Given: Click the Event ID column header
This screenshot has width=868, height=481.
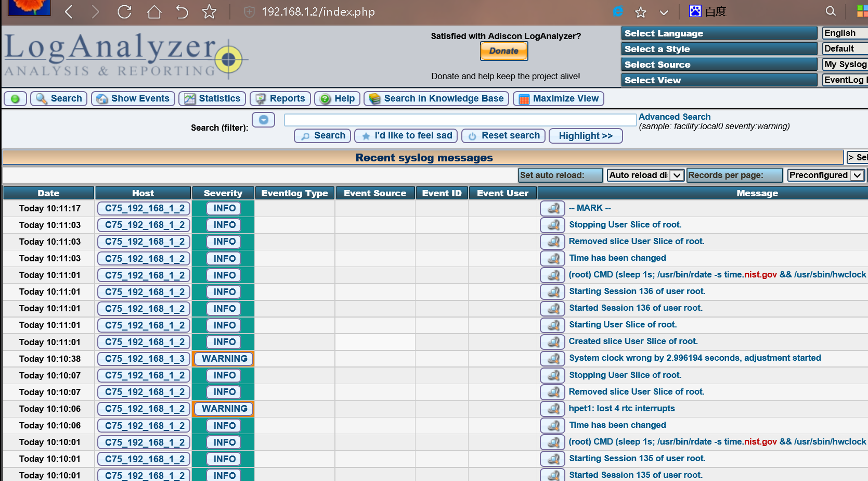Looking at the screenshot, I should [x=442, y=193].
